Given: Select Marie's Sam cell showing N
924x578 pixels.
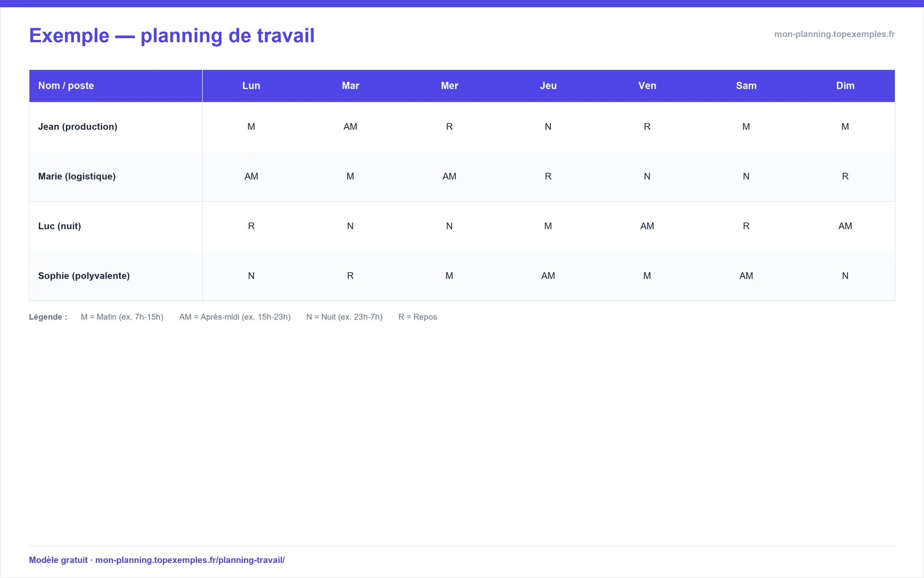Looking at the screenshot, I should pos(746,176).
